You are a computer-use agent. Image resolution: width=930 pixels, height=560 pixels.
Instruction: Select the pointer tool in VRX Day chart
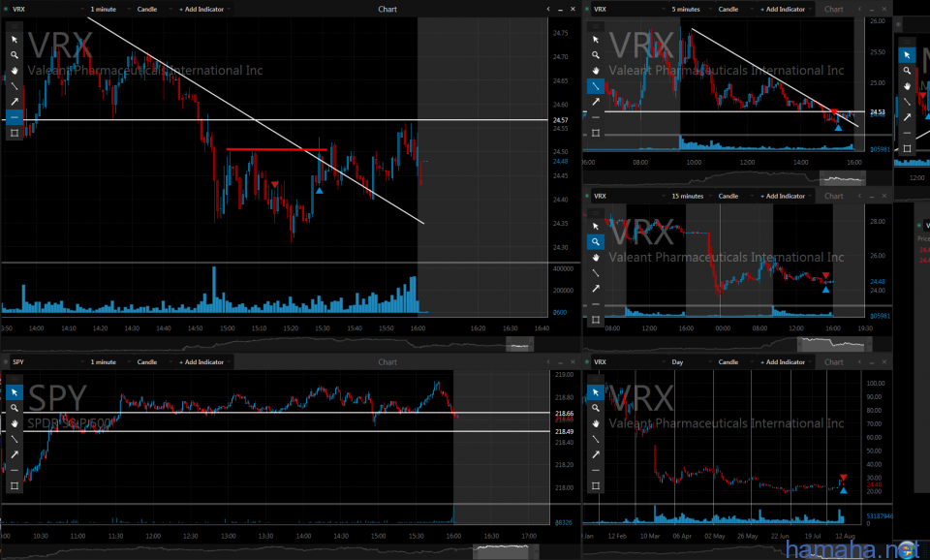tap(596, 392)
